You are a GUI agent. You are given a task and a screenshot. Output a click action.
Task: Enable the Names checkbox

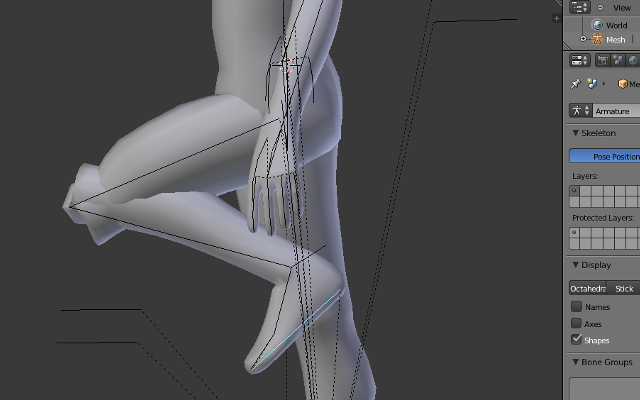point(576,307)
